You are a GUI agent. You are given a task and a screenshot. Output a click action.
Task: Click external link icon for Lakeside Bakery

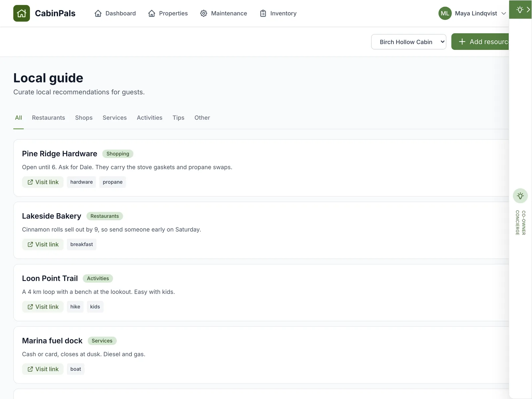click(x=30, y=244)
